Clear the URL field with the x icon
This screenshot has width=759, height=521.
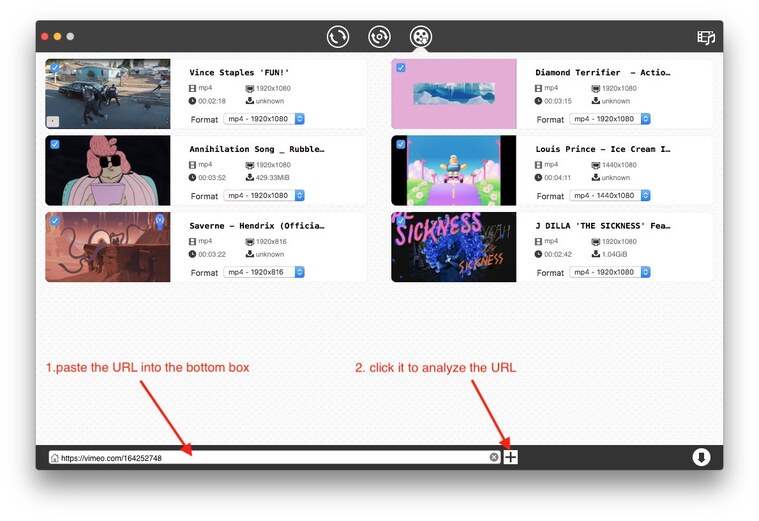[x=494, y=457]
